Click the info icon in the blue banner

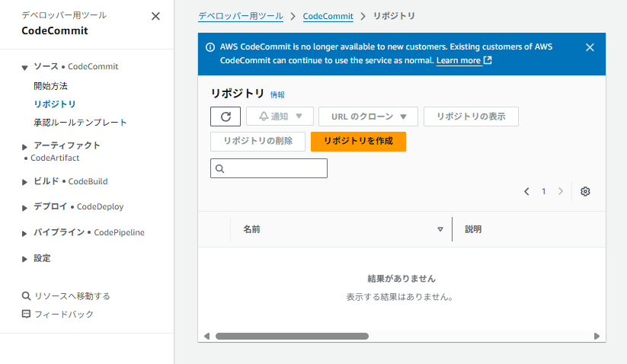point(210,47)
